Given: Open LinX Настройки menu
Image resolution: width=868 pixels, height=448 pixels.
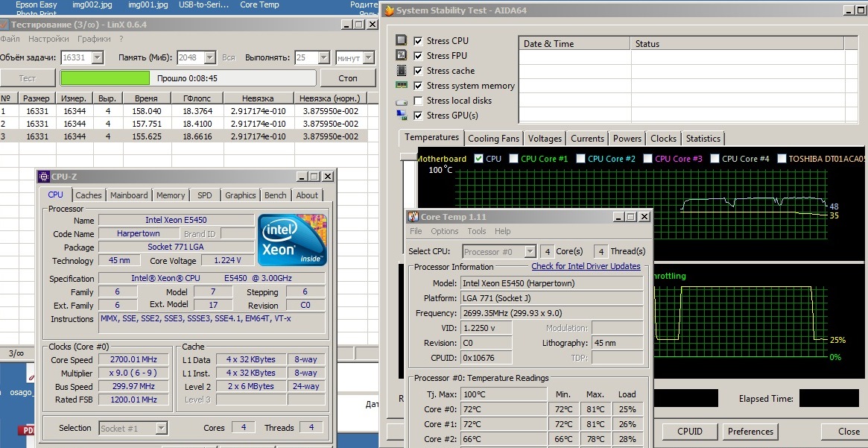Looking at the screenshot, I should point(48,40).
